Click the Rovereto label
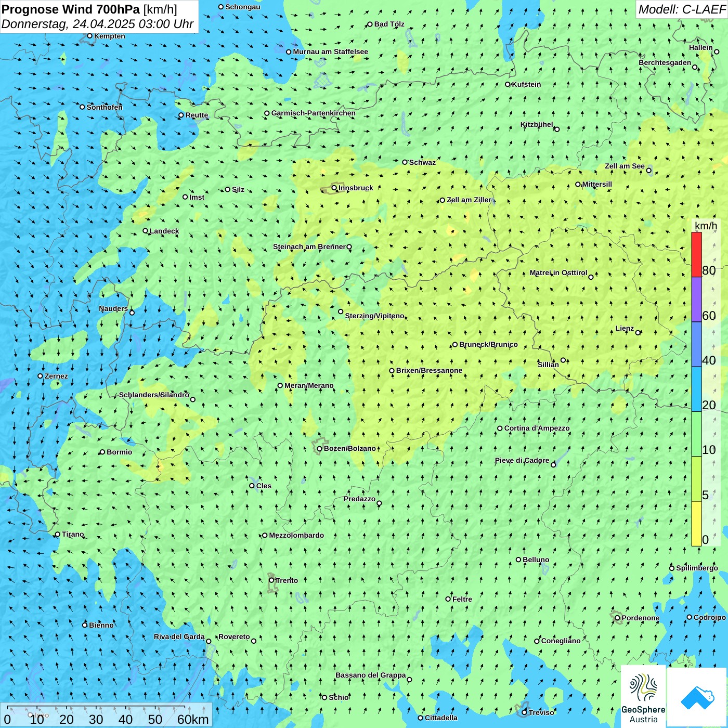The image size is (728, 728). coord(234,637)
